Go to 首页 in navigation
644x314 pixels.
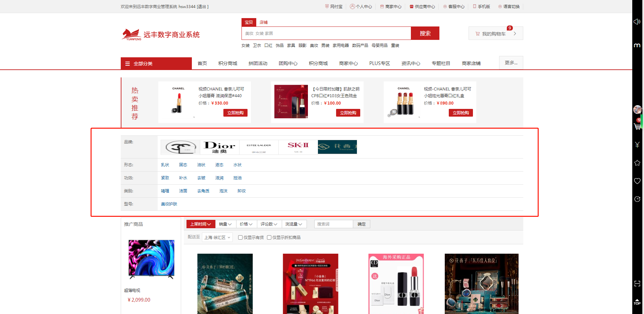coord(202,63)
